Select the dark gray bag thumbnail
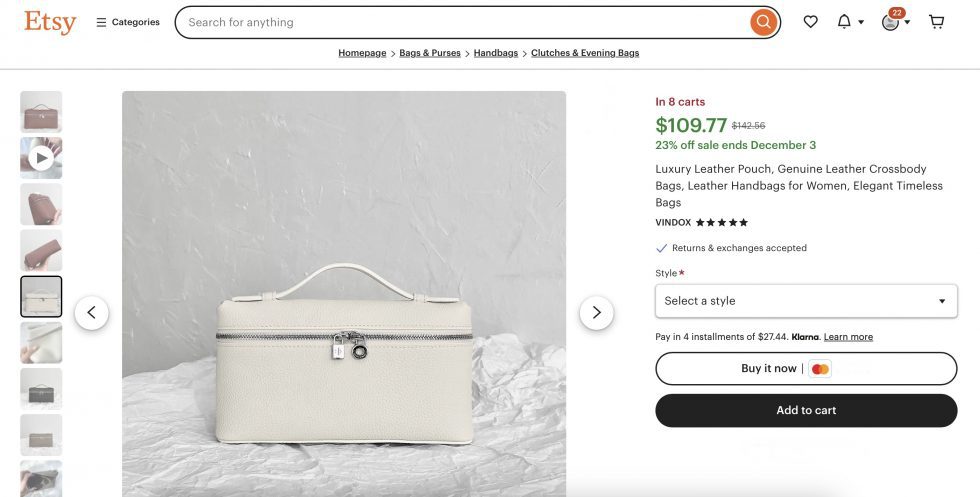980x497 pixels. pyautogui.click(x=41, y=389)
